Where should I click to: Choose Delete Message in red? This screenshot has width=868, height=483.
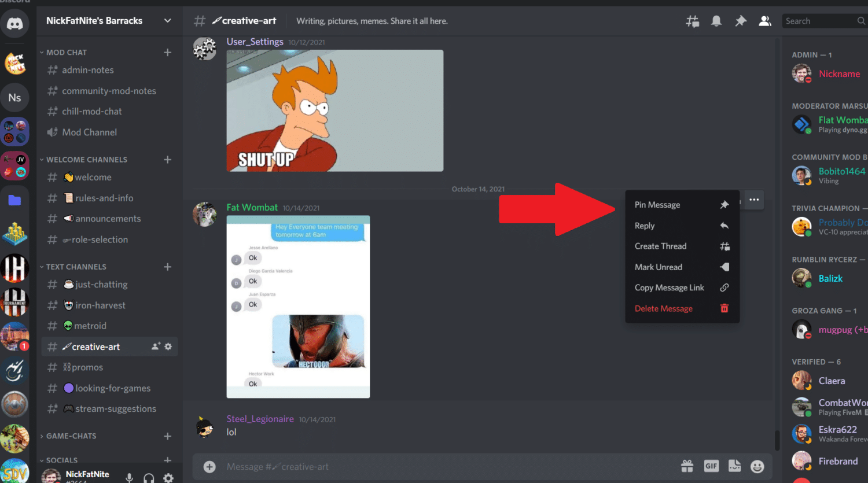[x=682, y=309]
